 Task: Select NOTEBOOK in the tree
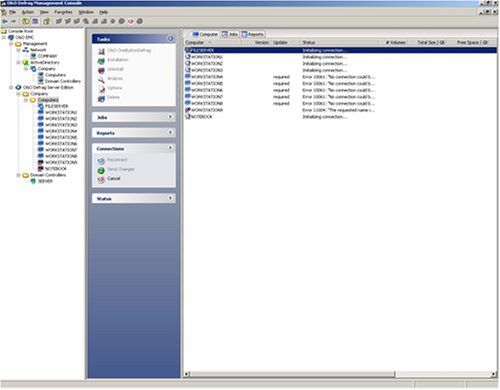coord(56,169)
